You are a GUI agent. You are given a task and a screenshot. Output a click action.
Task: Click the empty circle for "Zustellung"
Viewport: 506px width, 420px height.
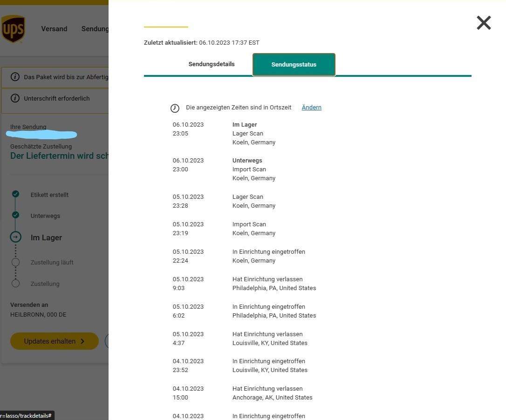tap(15, 284)
